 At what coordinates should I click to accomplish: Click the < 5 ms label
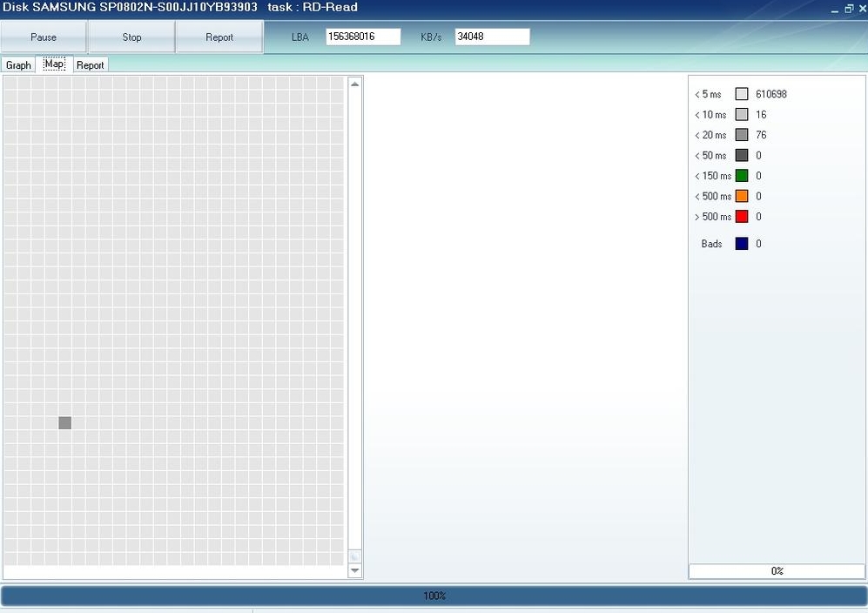tap(708, 94)
